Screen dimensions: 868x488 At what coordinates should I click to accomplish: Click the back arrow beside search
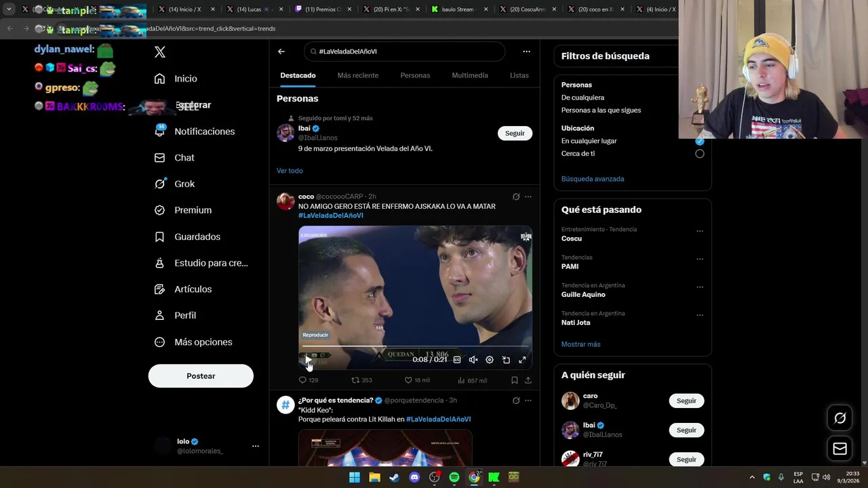pyautogui.click(x=281, y=52)
